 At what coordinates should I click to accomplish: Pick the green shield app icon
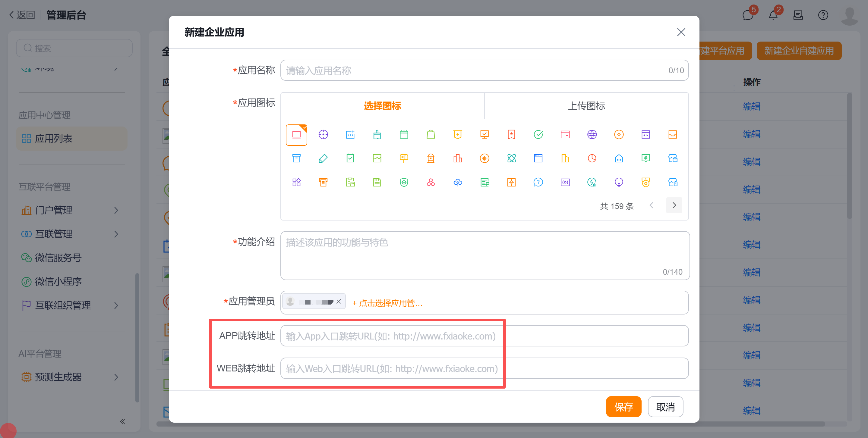click(404, 183)
